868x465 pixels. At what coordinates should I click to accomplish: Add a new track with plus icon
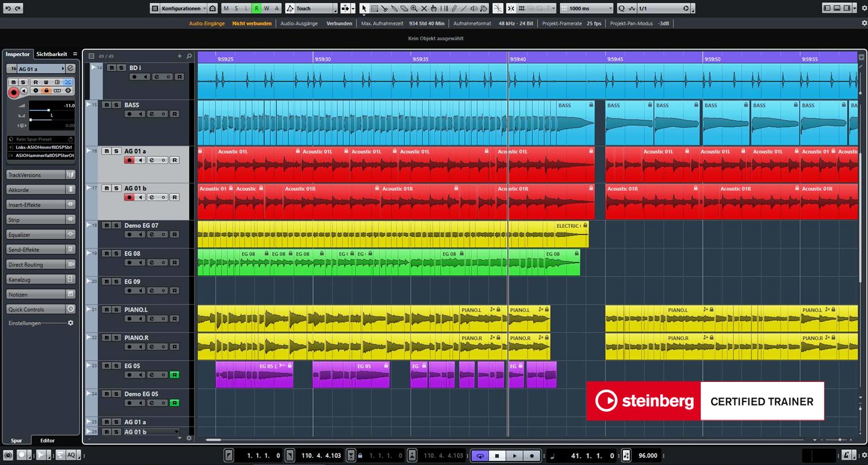coord(179,56)
